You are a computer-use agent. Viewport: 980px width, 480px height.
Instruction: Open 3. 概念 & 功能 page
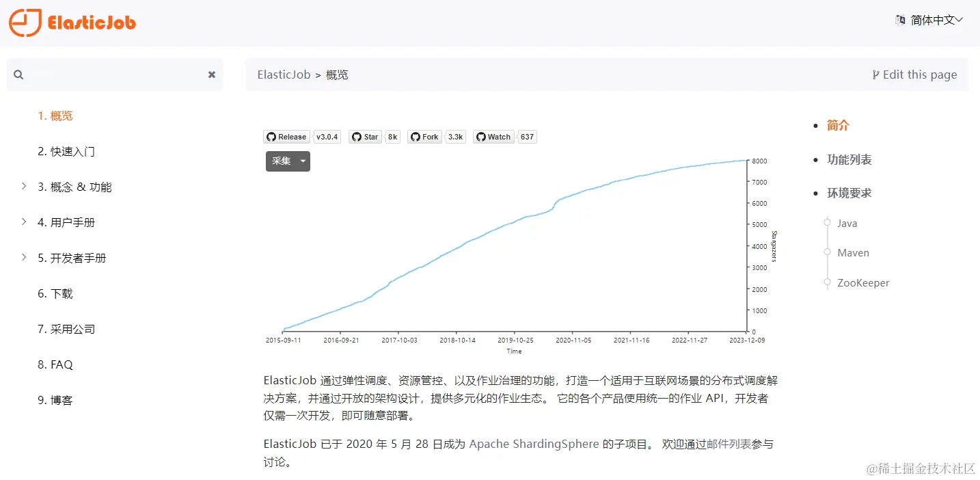(x=74, y=187)
